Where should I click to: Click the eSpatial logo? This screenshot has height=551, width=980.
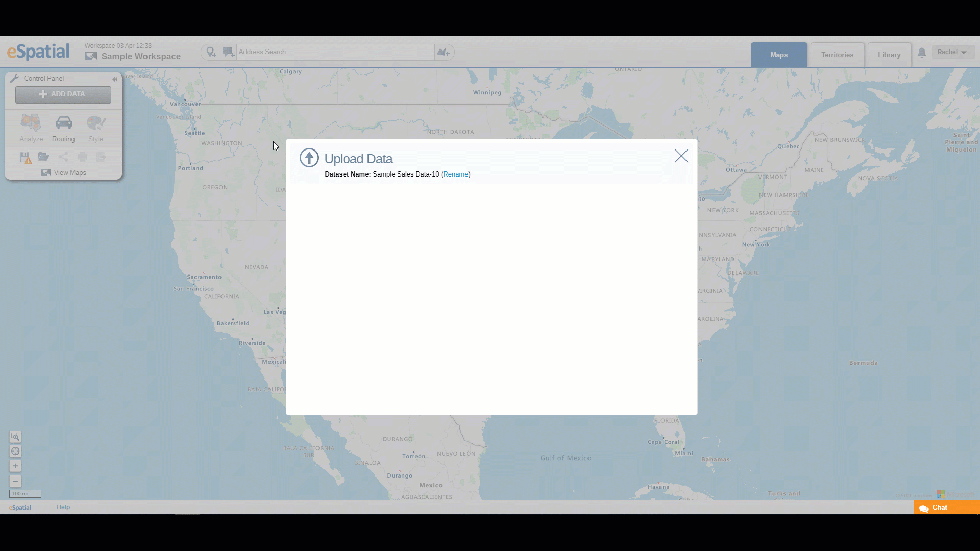[38, 52]
